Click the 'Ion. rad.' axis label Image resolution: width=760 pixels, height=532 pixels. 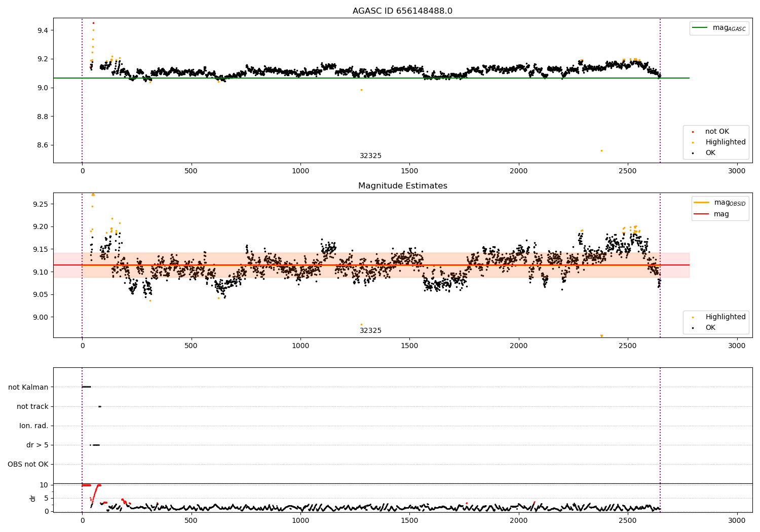coord(34,426)
